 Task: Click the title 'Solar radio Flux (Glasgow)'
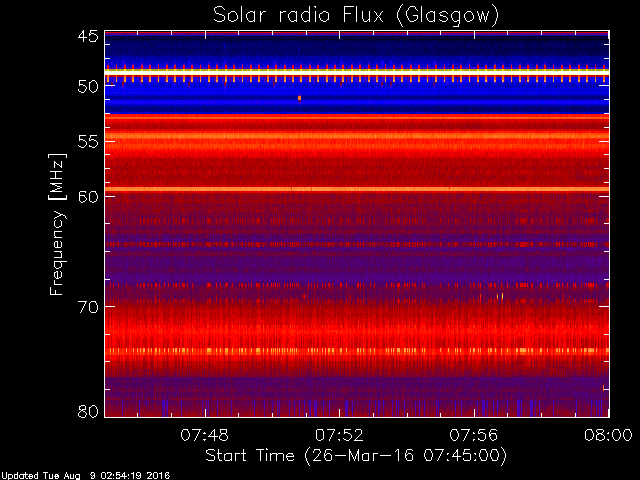[x=356, y=16]
